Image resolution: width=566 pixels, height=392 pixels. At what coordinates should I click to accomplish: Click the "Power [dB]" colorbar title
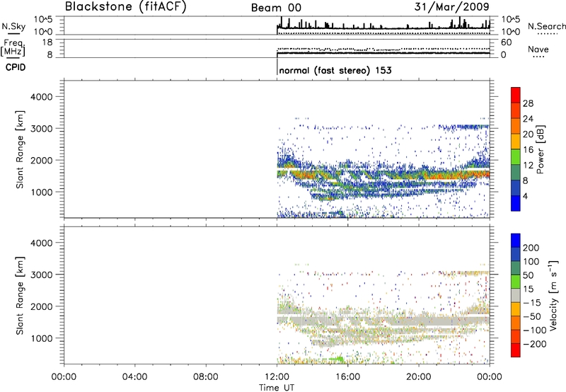[540, 149]
